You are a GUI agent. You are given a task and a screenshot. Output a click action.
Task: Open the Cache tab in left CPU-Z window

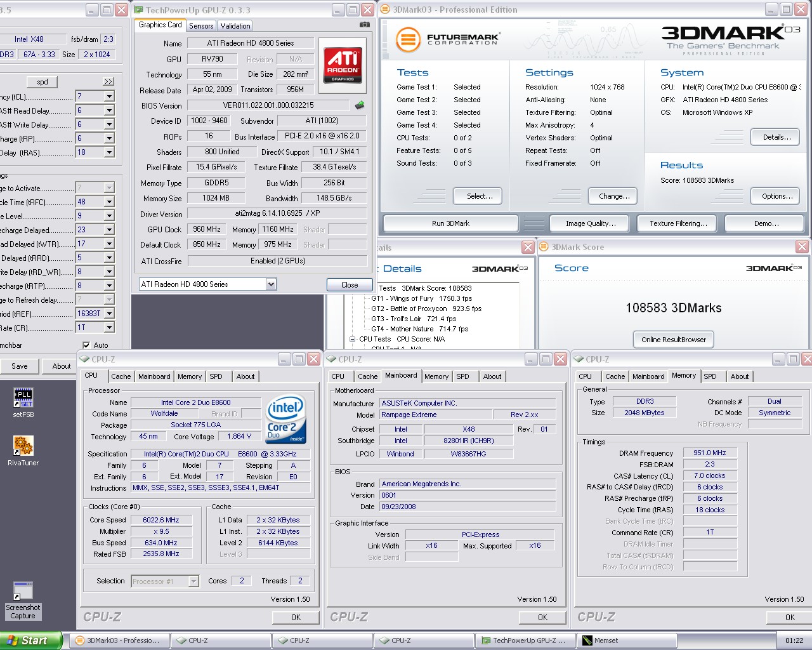tap(121, 376)
